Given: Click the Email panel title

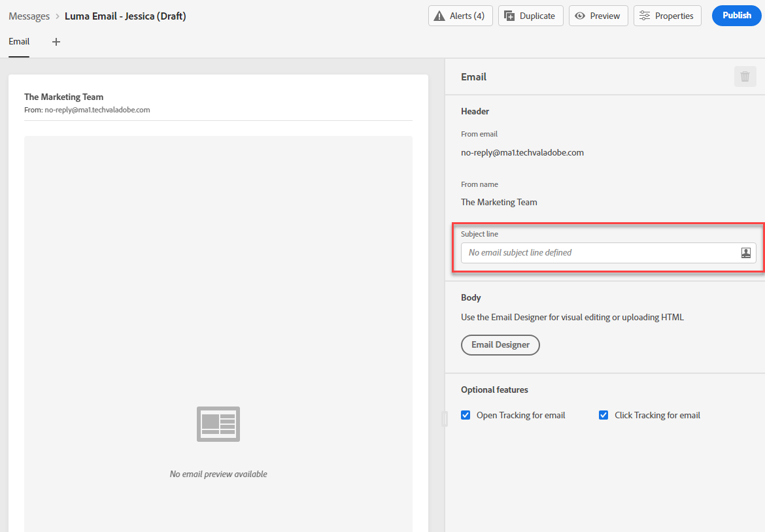Looking at the screenshot, I should (x=474, y=77).
